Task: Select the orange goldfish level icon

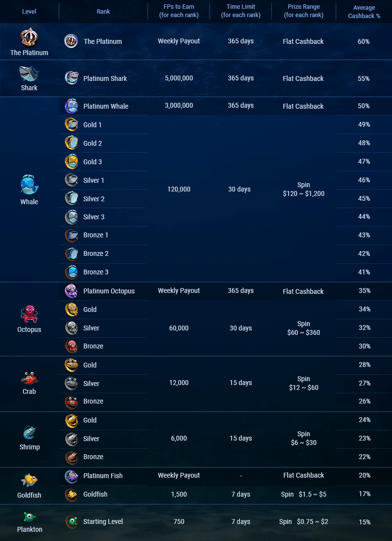Action: (x=29, y=481)
